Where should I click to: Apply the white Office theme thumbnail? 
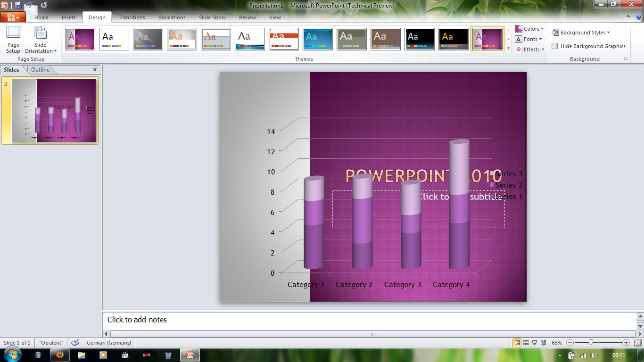[114, 39]
